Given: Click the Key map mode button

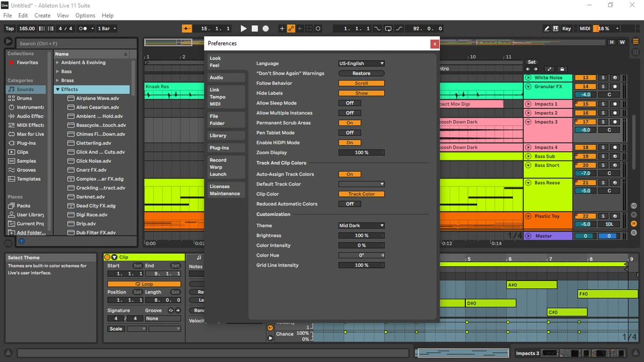Looking at the screenshot, I should click(x=567, y=28).
